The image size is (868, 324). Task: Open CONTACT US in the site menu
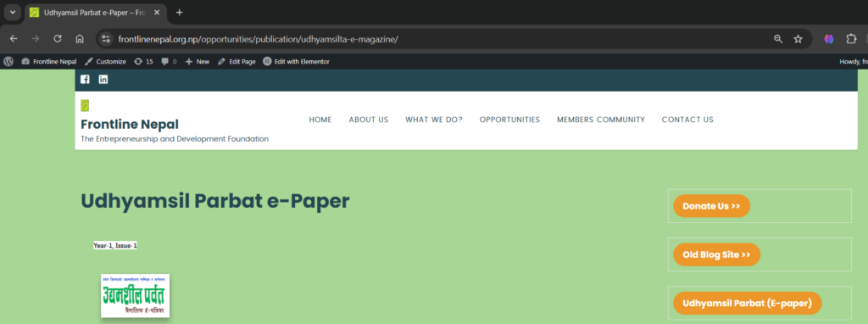[687, 120]
